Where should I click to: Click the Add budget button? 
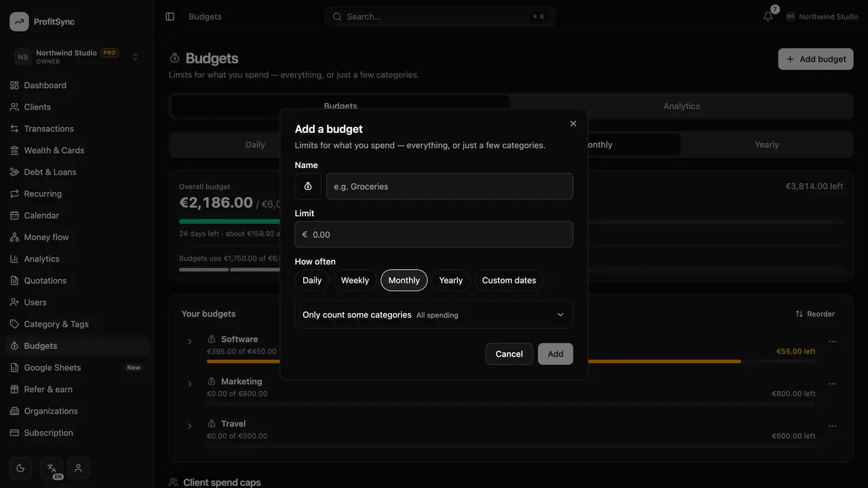pyautogui.click(x=816, y=59)
